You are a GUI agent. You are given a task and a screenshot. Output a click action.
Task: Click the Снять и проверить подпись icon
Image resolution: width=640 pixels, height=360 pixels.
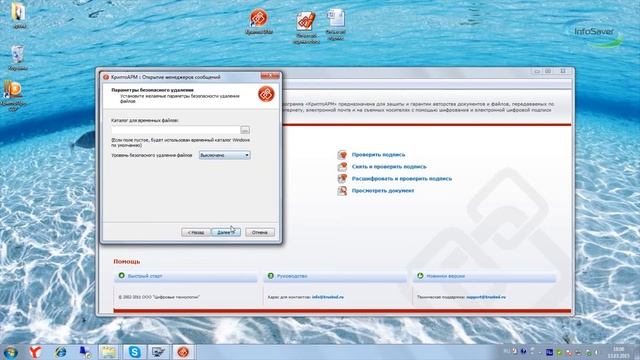(x=342, y=167)
